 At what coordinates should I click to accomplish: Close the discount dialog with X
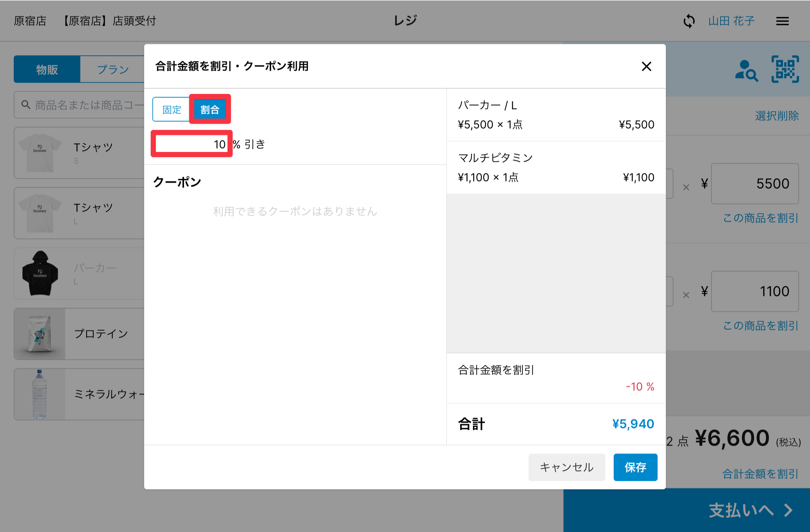pos(646,66)
